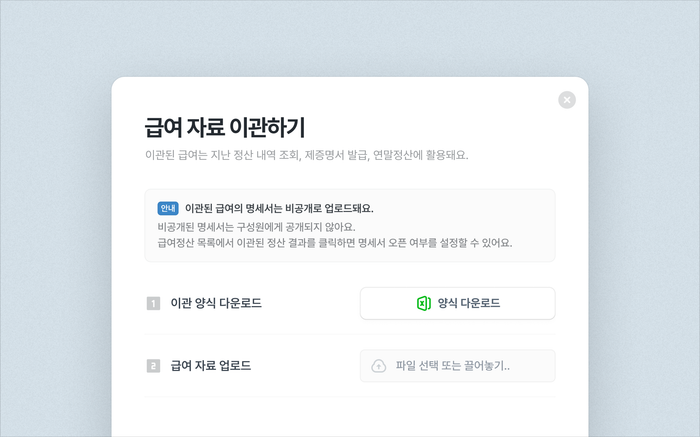
Task: Select the 급여 자료 업로드 label
Action: (x=211, y=366)
